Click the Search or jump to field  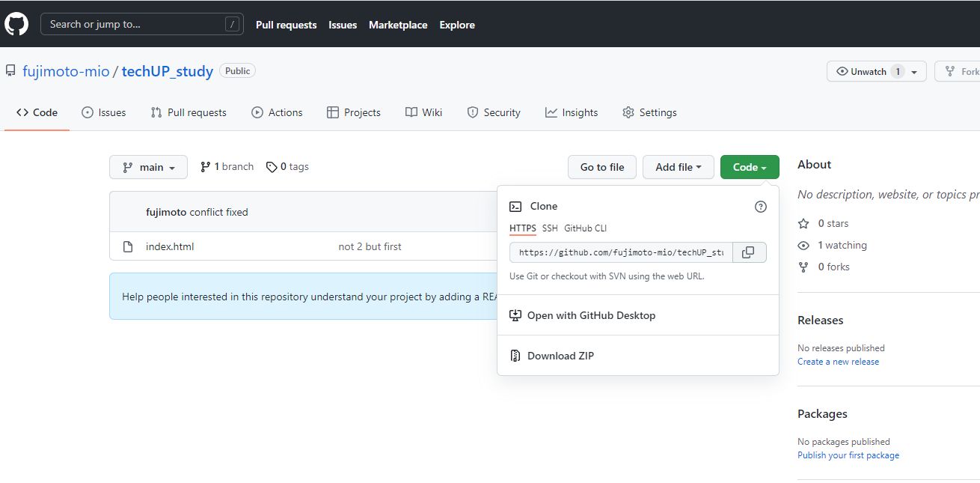pyautogui.click(x=141, y=24)
